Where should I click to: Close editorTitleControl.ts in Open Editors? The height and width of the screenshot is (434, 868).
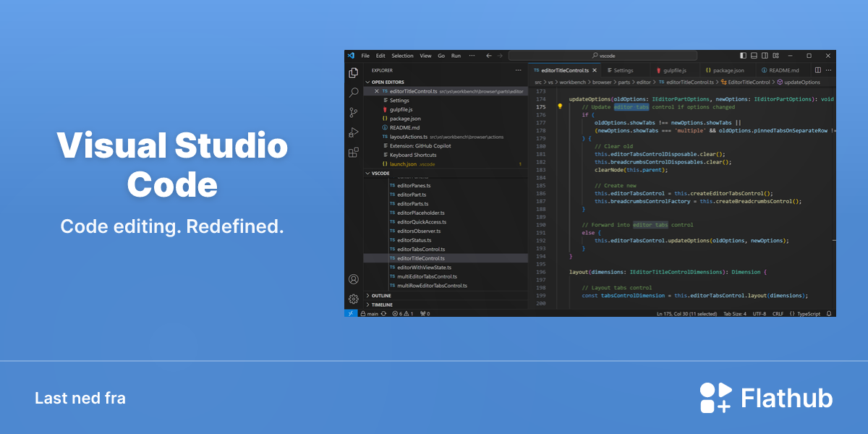(x=376, y=91)
